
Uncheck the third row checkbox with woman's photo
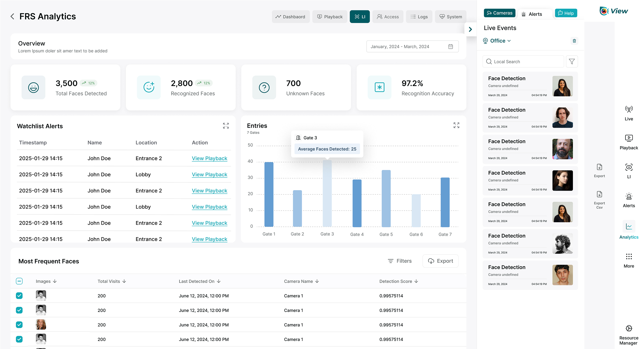click(x=19, y=325)
